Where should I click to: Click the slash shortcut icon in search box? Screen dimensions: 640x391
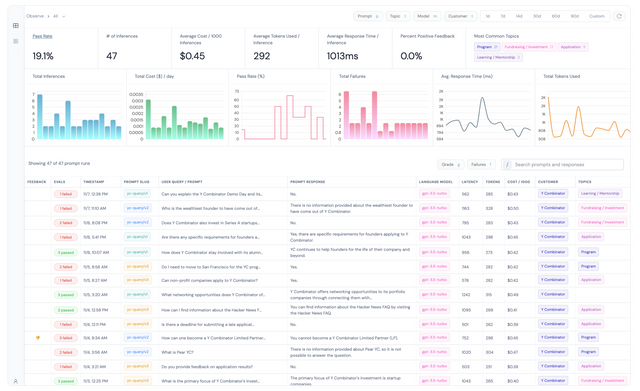click(507, 164)
